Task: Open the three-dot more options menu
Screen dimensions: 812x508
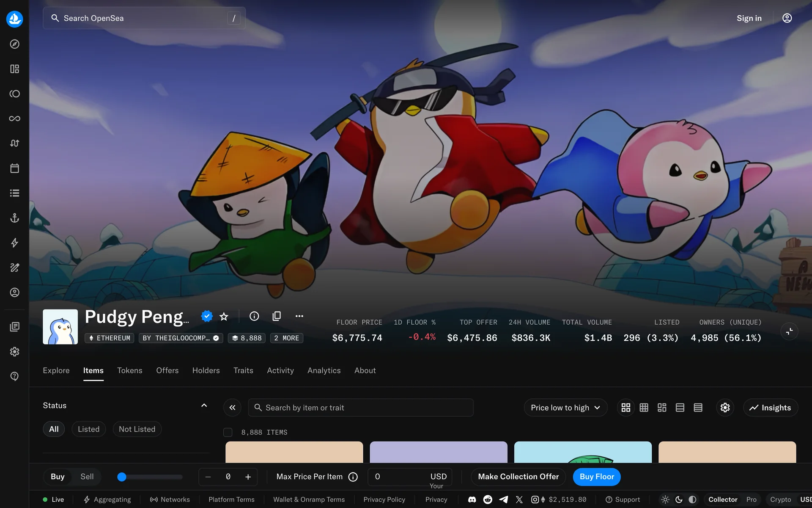Action: point(299,316)
